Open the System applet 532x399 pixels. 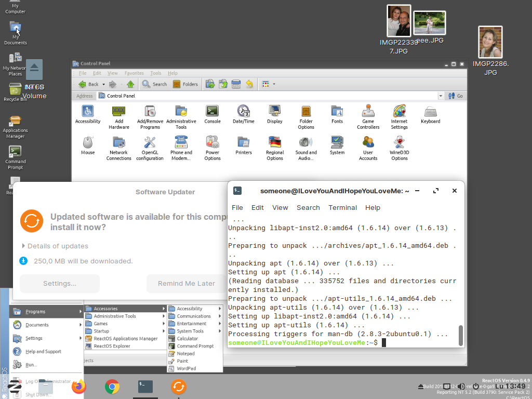click(x=337, y=145)
